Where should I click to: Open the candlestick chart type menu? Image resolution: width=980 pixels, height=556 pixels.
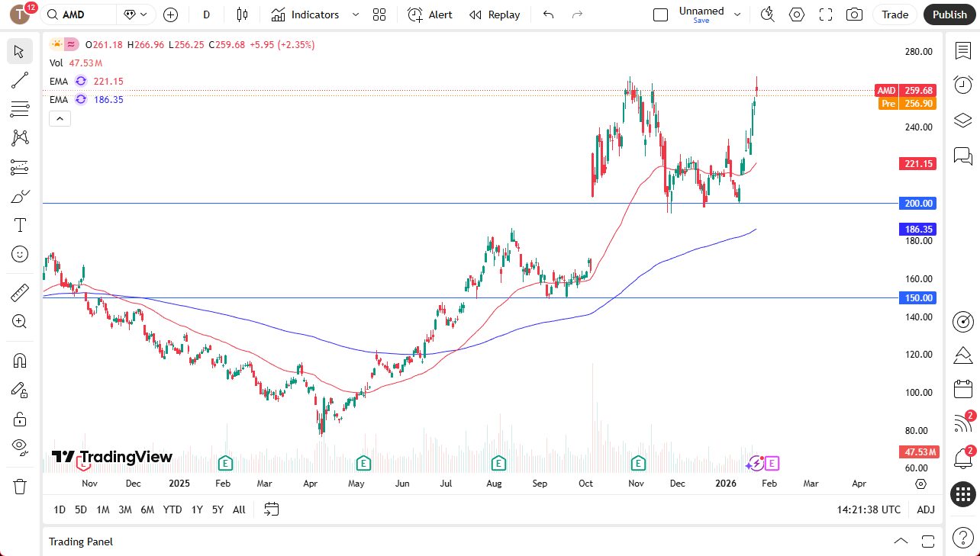tap(243, 14)
